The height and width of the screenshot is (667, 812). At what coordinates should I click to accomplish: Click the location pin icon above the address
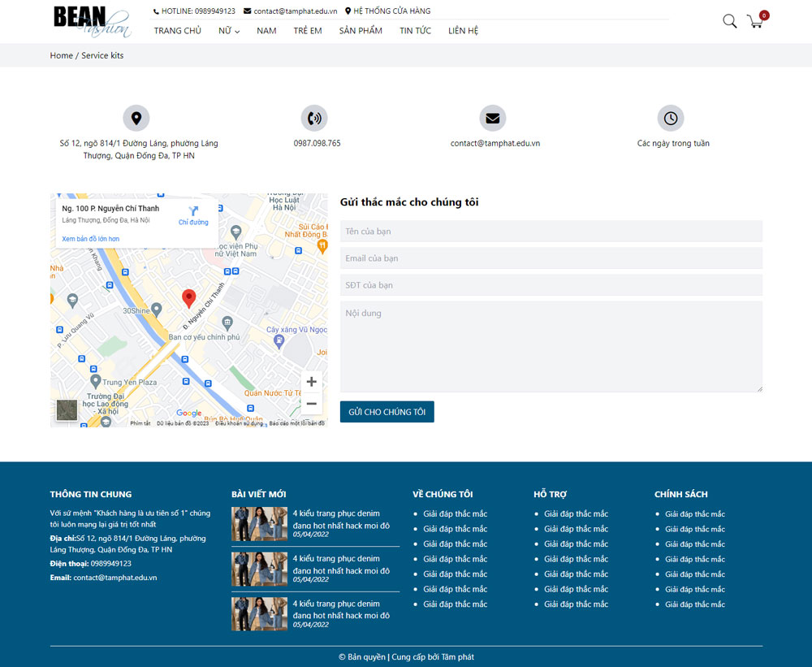pos(136,118)
